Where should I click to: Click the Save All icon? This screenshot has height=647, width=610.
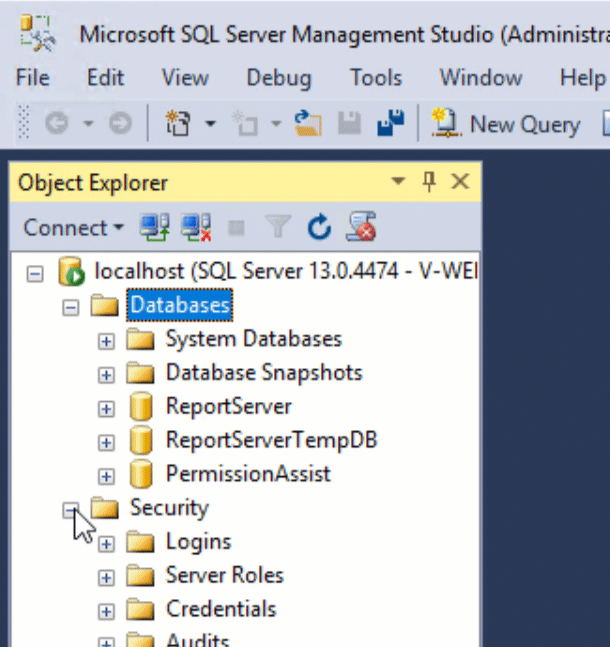click(390, 123)
